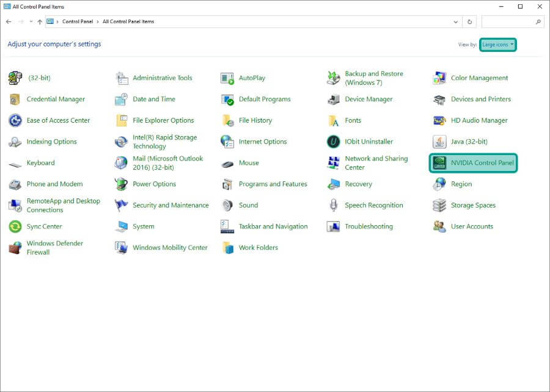This screenshot has height=392, width=550.
Task: Launch the NVIDIA Control Panel icon
Action: click(439, 163)
